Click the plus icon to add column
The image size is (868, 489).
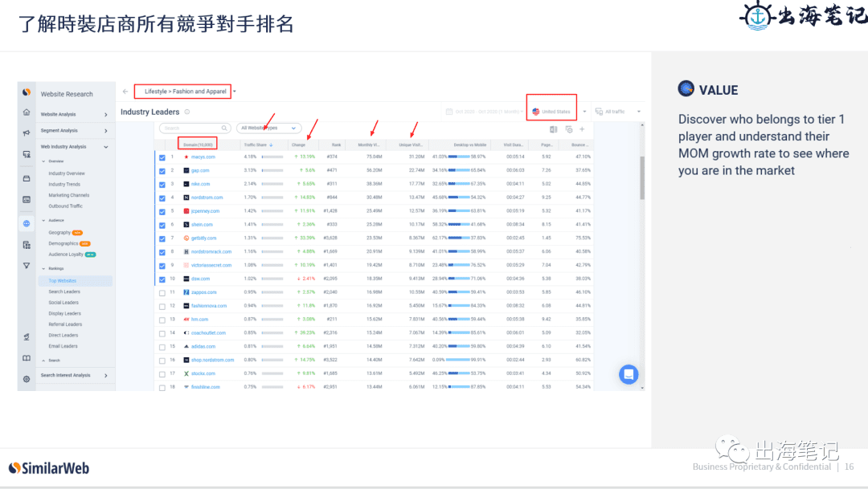tap(582, 129)
